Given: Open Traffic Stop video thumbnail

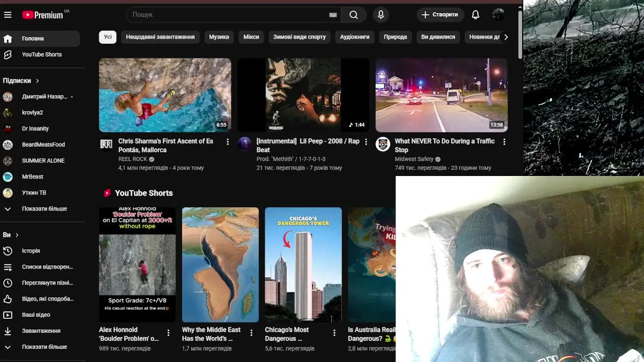Looking at the screenshot, I should 441,95.
